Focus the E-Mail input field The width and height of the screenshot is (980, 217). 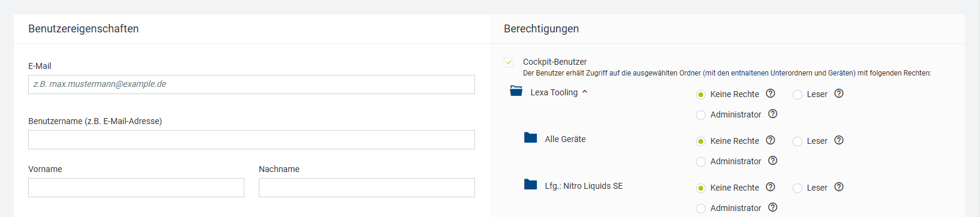252,85
